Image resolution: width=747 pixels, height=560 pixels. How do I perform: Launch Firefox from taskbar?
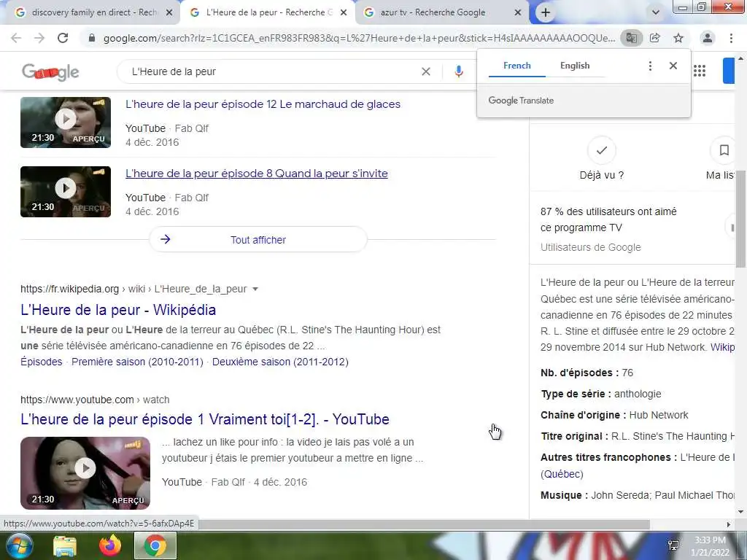(110, 545)
